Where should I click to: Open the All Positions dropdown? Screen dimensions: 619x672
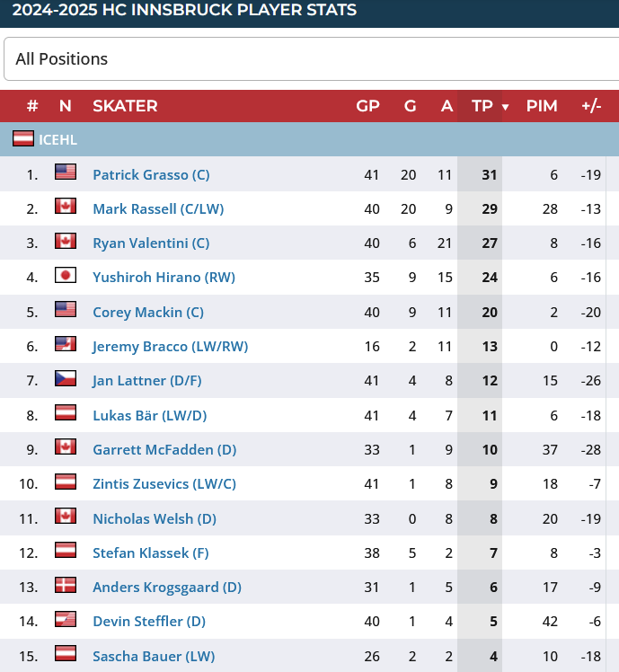pos(311,59)
